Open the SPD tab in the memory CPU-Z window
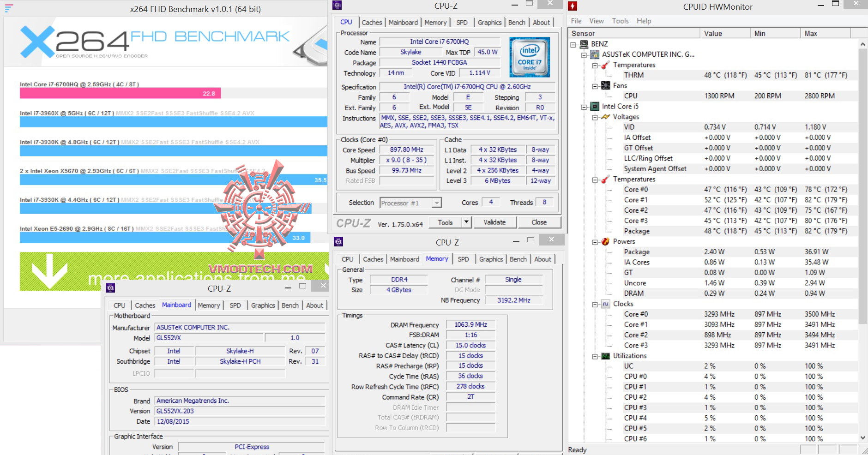The image size is (868, 455). pos(463,259)
